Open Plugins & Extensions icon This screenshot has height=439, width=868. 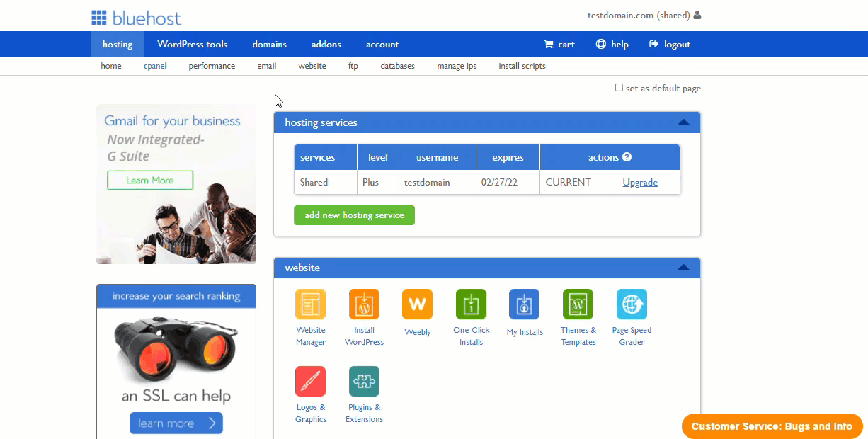tap(364, 382)
